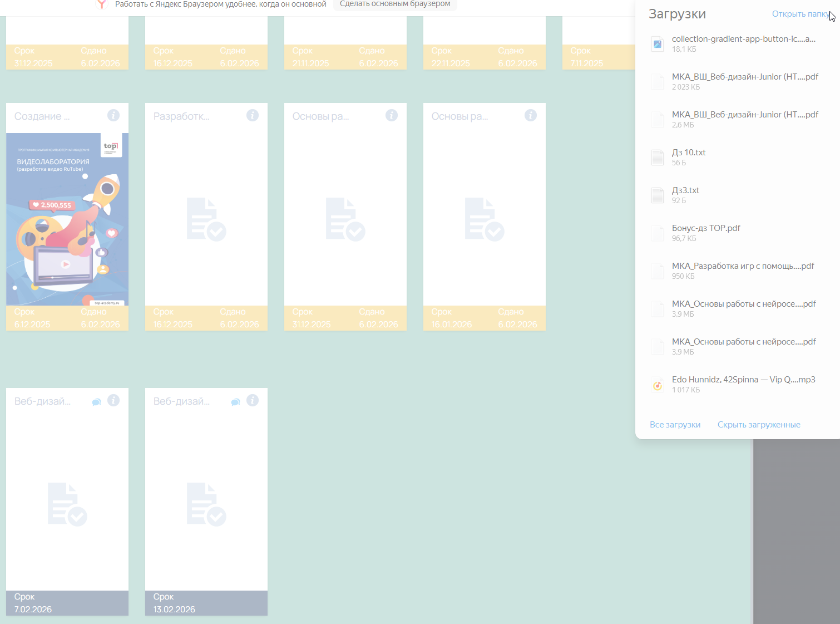Open Дз 10.txt file name in downloads
The height and width of the screenshot is (624, 840).
(689, 153)
